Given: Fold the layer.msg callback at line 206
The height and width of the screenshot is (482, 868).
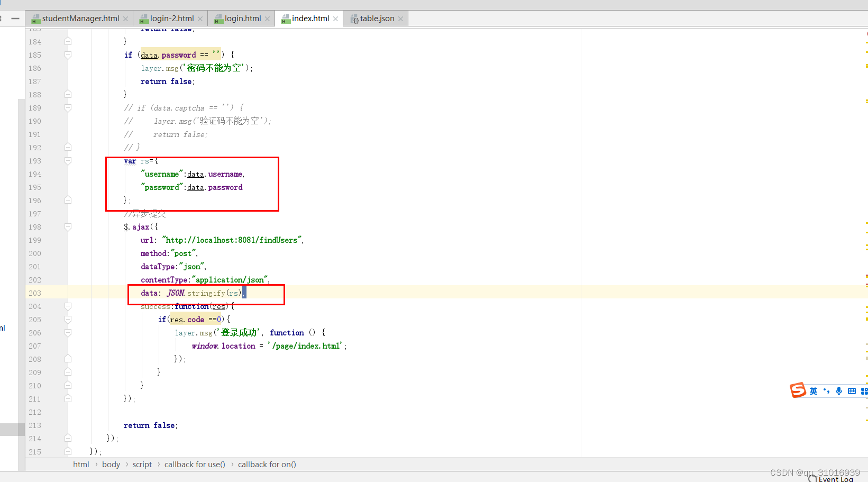Looking at the screenshot, I should tap(68, 332).
